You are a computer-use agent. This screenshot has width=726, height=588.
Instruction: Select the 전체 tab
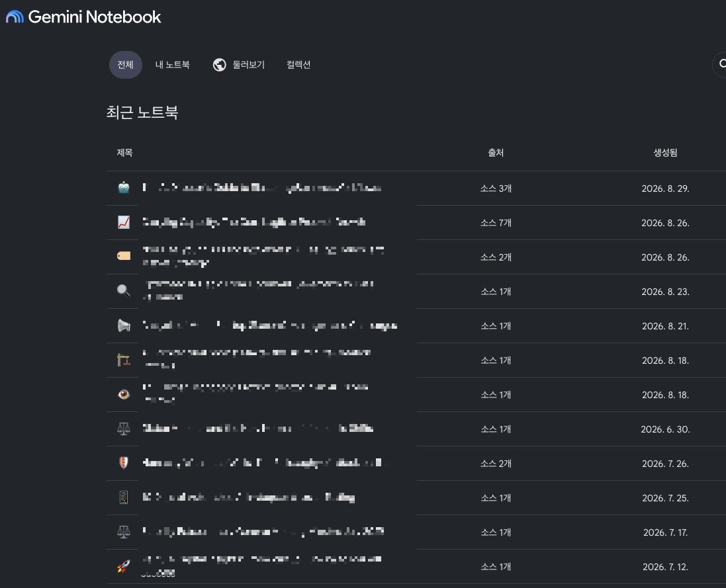pyautogui.click(x=126, y=65)
